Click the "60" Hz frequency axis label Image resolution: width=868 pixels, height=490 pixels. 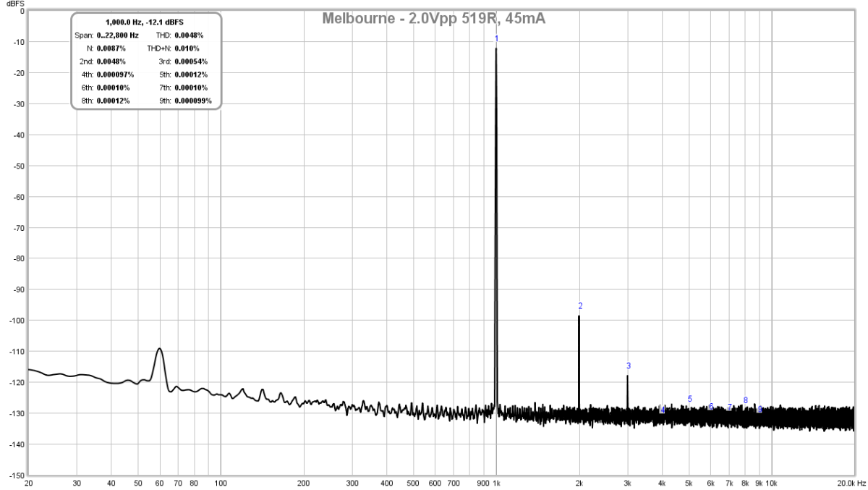pyautogui.click(x=159, y=482)
